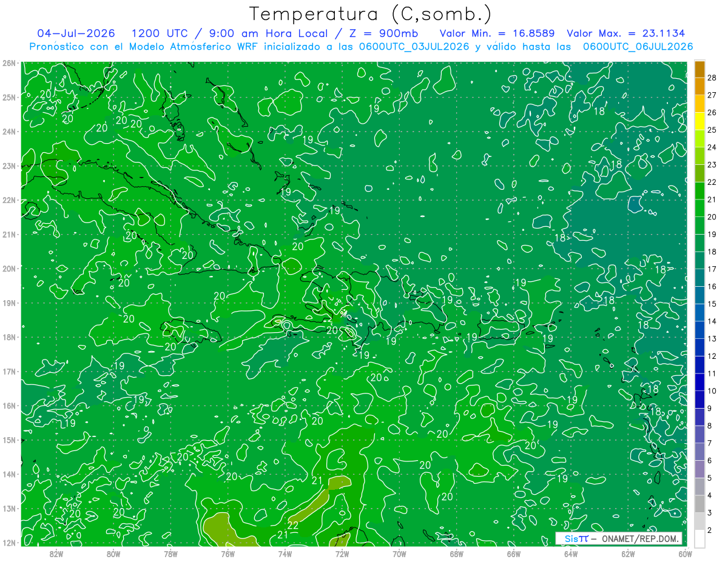The image size is (728, 562).
Task: Click the "68W" longitude axis label
Action: pos(456,554)
